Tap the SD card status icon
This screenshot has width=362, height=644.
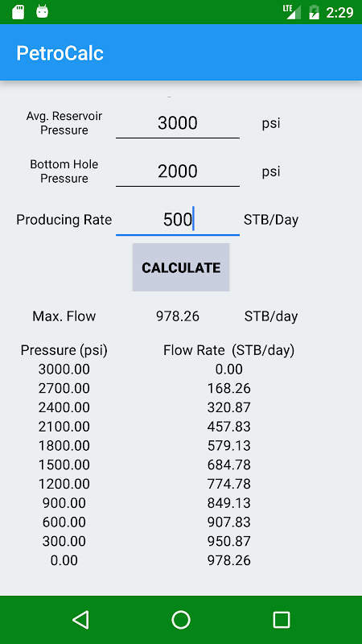(x=18, y=12)
